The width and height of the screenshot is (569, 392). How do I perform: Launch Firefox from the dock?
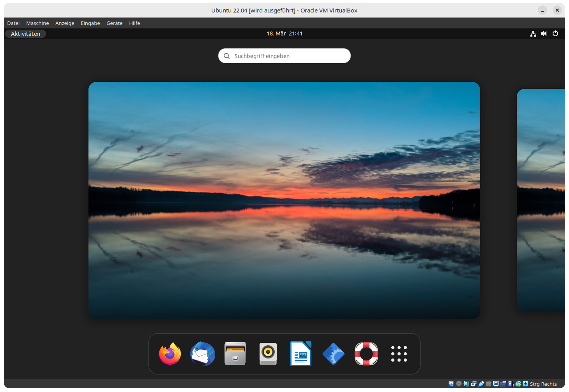coord(170,354)
